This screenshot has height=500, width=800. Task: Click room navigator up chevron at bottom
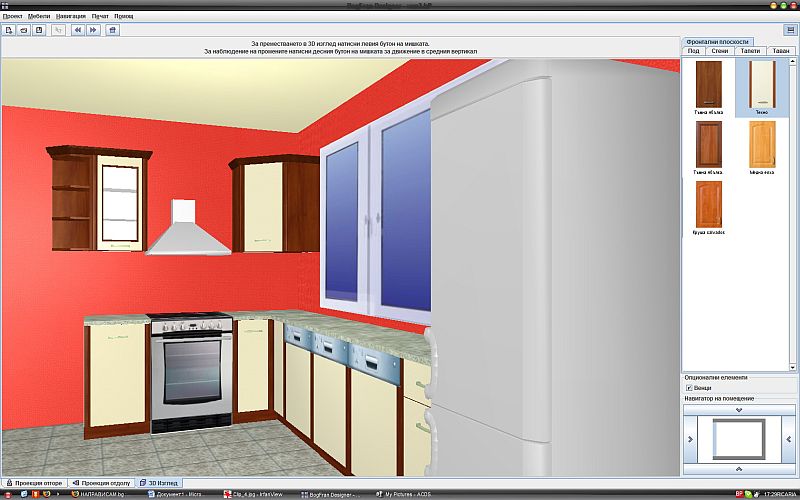click(739, 469)
